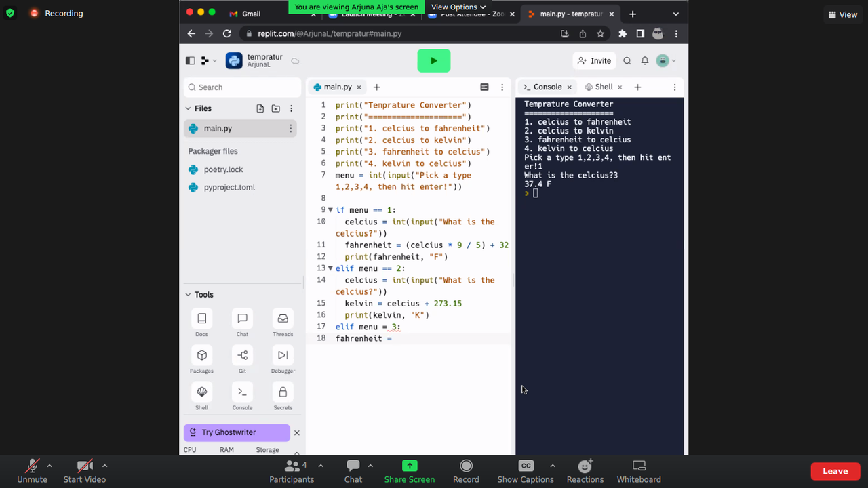Expand audio options arrow beside Unmute
This screenshot has width=868, height=488.
tap(50, 466)
